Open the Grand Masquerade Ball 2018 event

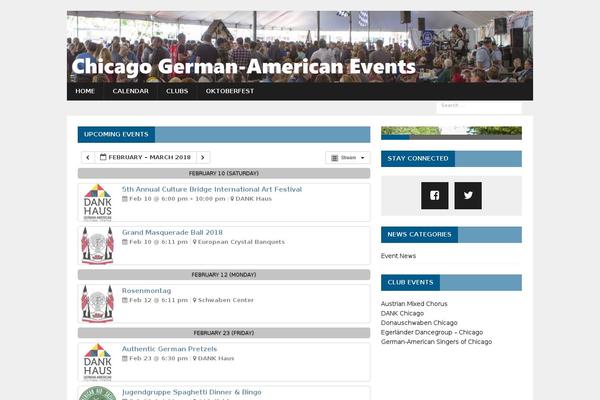172,232
